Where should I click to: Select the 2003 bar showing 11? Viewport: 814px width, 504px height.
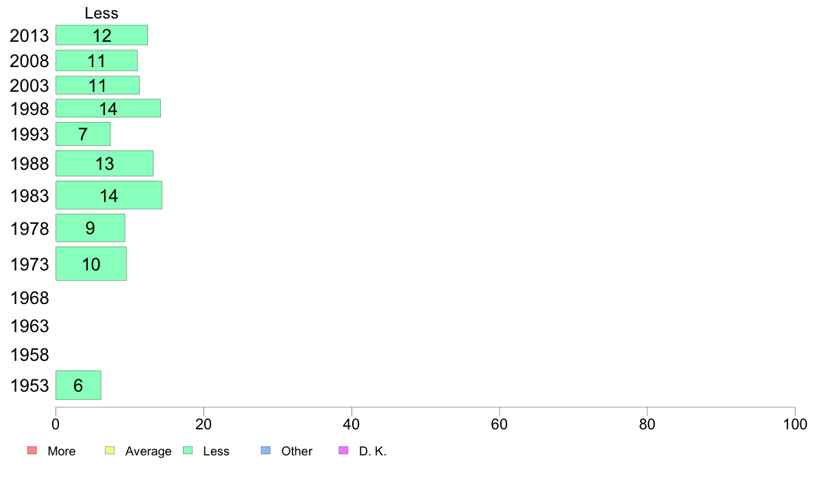pyautogui.click(x=97, y=85)
